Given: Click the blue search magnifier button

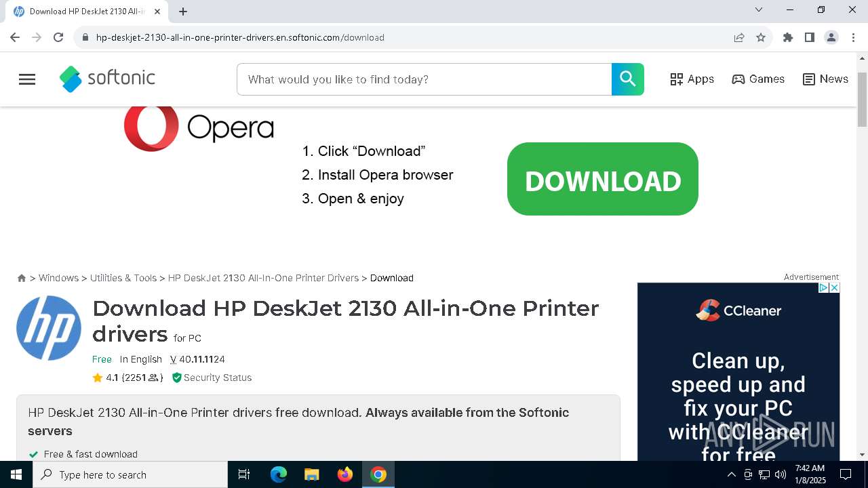Looking at the screenshot, I should click(627, 79).
